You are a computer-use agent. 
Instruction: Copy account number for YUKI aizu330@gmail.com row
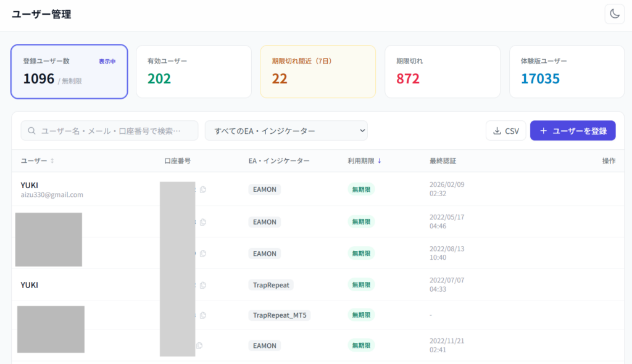click(203, 189)
